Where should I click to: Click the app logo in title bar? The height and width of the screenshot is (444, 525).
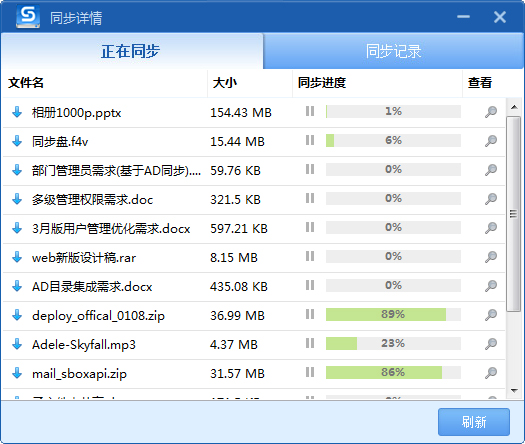tap(28, 17)
